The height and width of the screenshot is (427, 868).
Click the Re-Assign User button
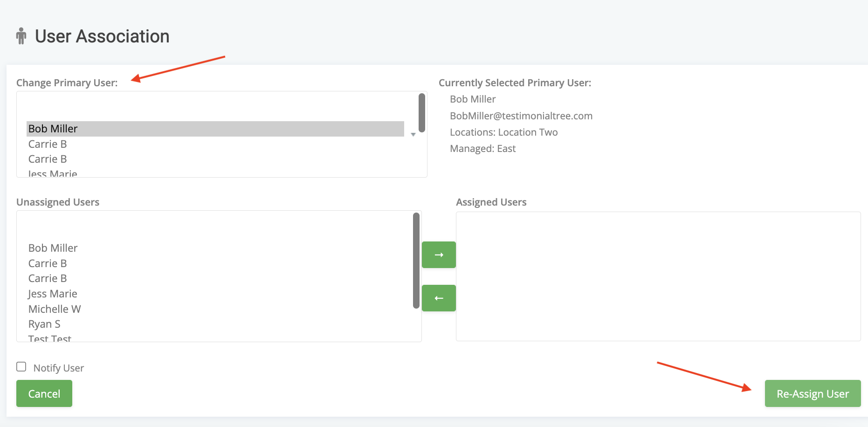813,394
